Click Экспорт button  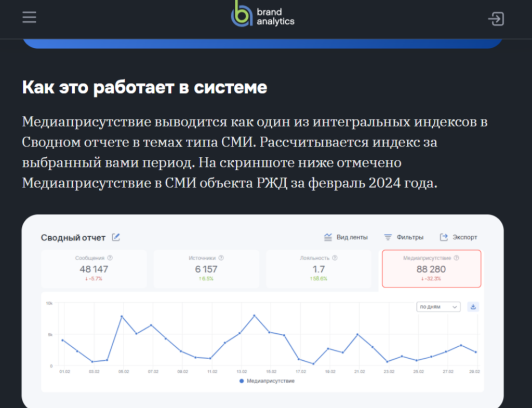point(458,237)
